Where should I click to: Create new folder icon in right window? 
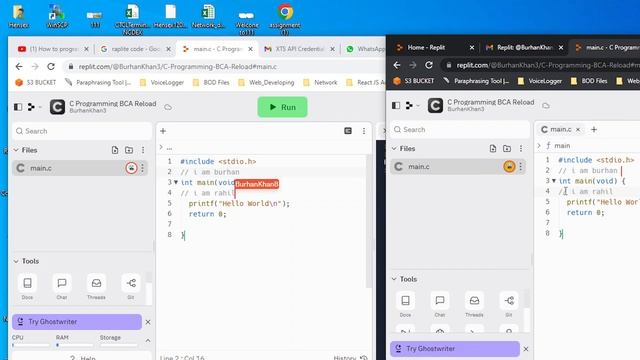(507, 149)
